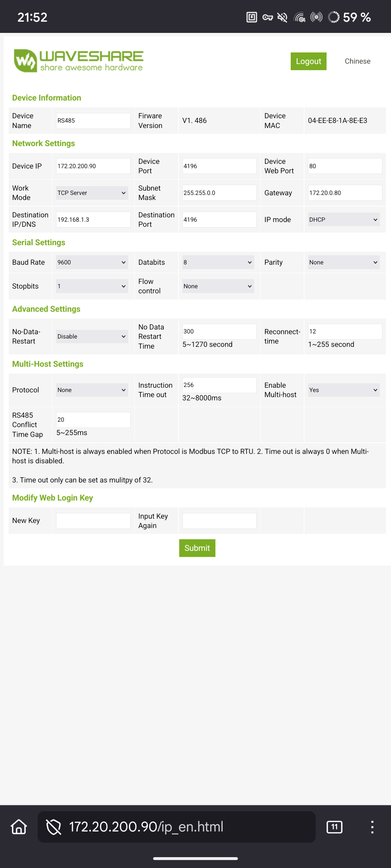Focus the Device IP input field
Viewport: 391px width, 868px height.
(93, 166)
